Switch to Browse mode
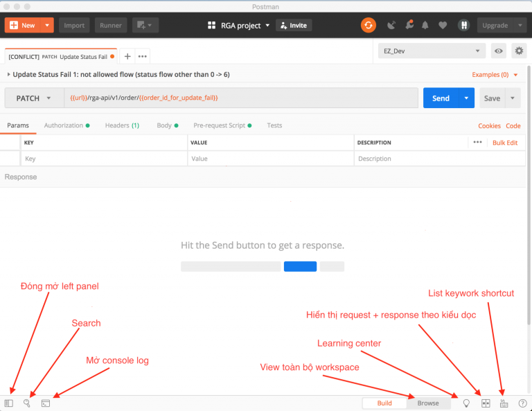Image resolution: width=532 pixels, height=411 pixels. click(x=428, y=403)
